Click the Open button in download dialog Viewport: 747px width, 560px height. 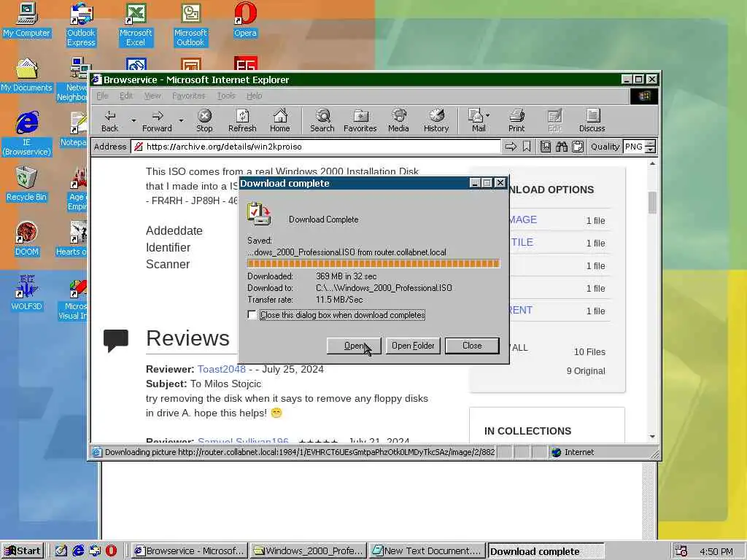pyautogui.click(x=354, y=346)
